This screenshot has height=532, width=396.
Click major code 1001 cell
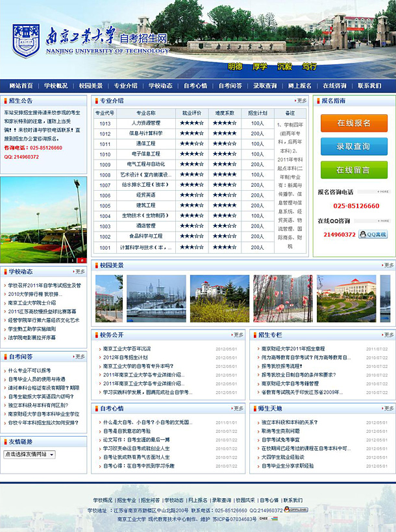[x=105, y=248]
